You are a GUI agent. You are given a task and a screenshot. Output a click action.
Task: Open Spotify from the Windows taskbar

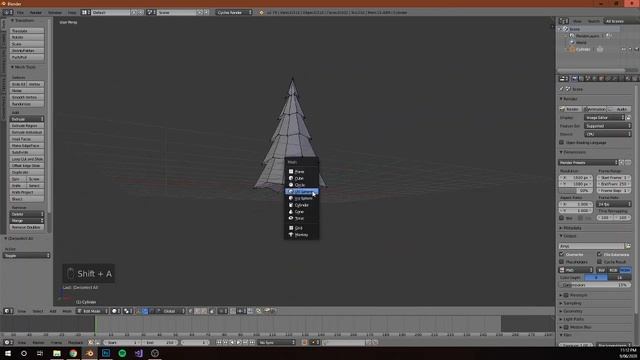click(x=122, y=353)
